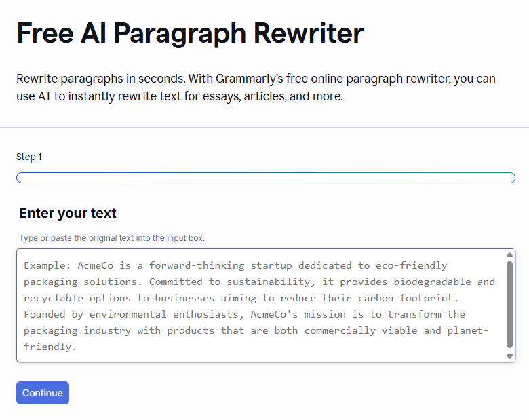Click the horizontal divider below the intro

[x=264, y=128]
